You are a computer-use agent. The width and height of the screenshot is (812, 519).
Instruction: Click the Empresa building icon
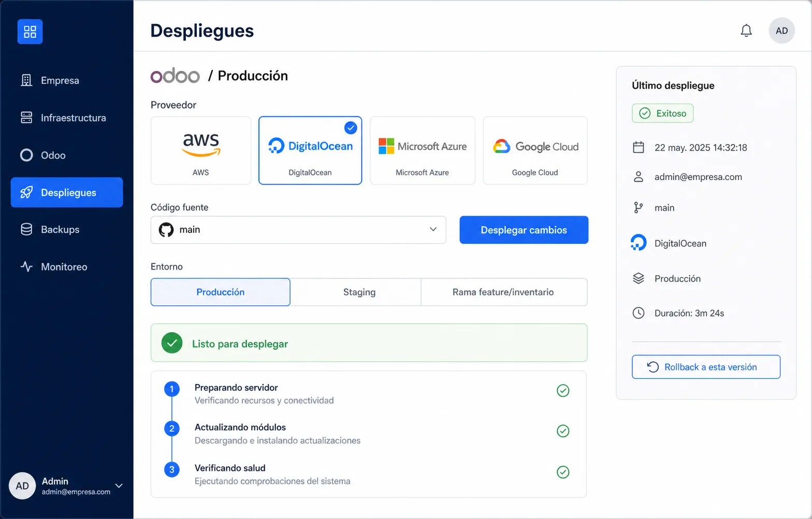pos(26,80)
